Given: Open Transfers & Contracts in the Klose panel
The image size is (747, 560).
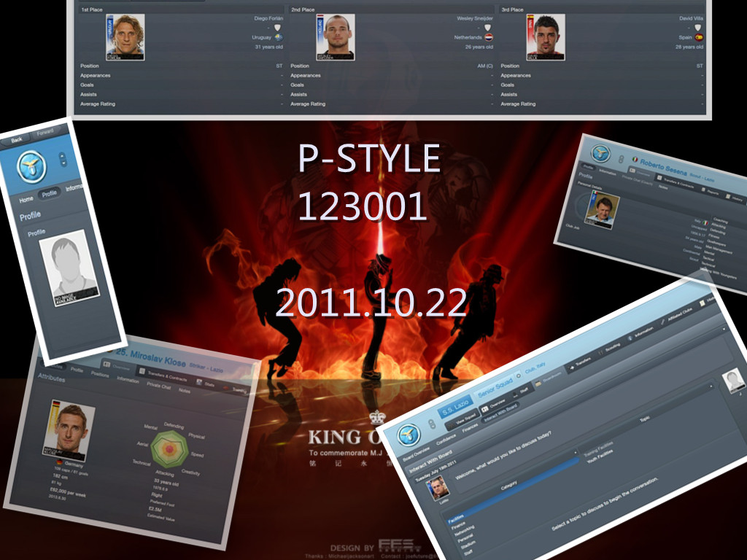Looking at the screenshot, I should point(163,376).
